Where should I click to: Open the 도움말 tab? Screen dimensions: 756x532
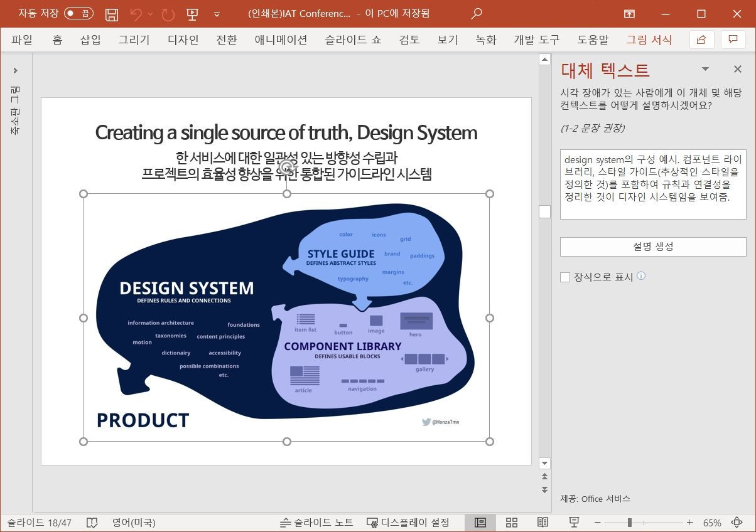(593, 40)
